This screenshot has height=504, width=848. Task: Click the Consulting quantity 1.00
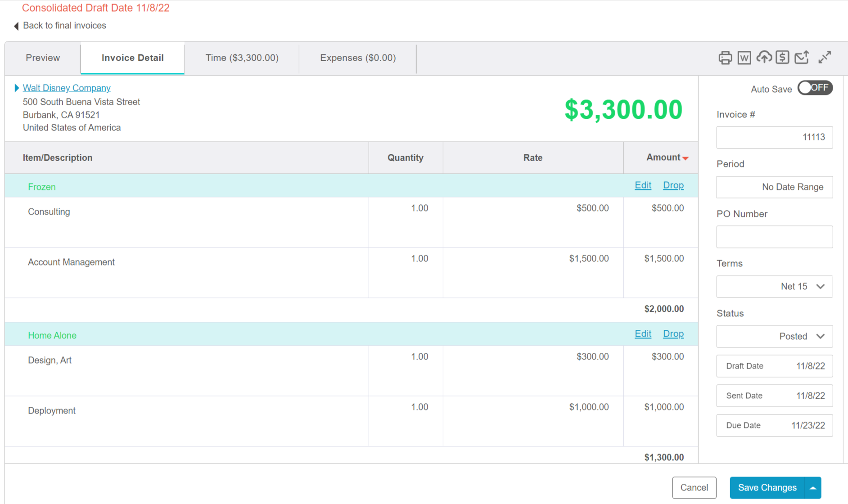(x=419, y=208)
